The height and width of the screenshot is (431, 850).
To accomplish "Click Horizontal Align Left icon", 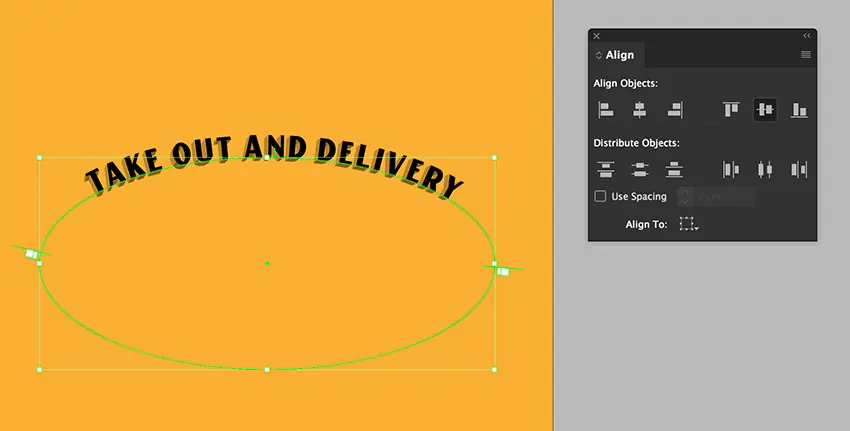I will tap(605, 110).
